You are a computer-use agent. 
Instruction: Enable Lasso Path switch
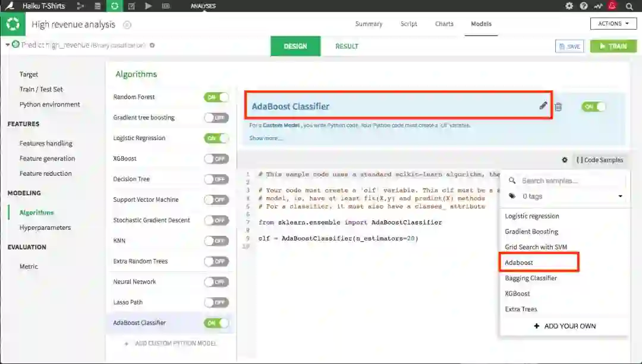click(216, 302)
